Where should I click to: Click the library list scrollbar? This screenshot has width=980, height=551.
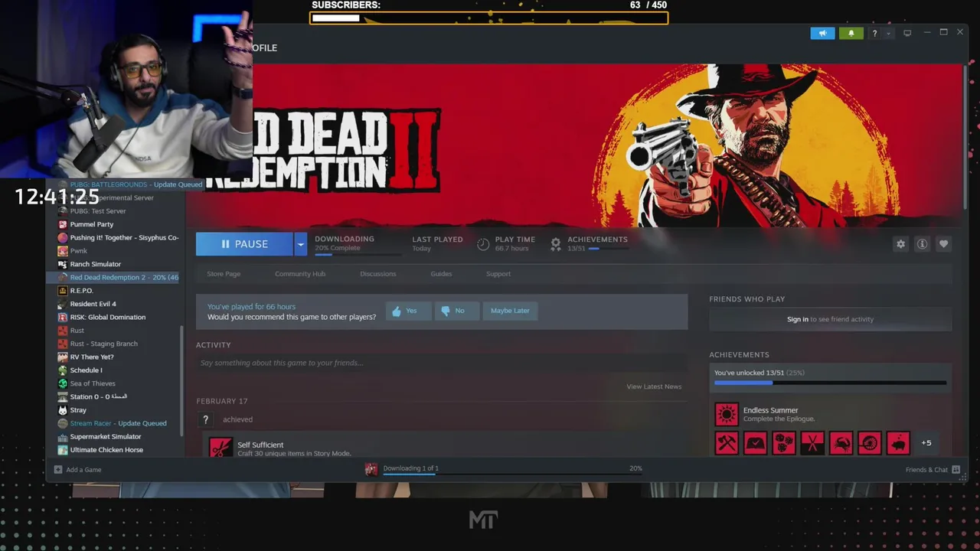[x=181, y=381]
